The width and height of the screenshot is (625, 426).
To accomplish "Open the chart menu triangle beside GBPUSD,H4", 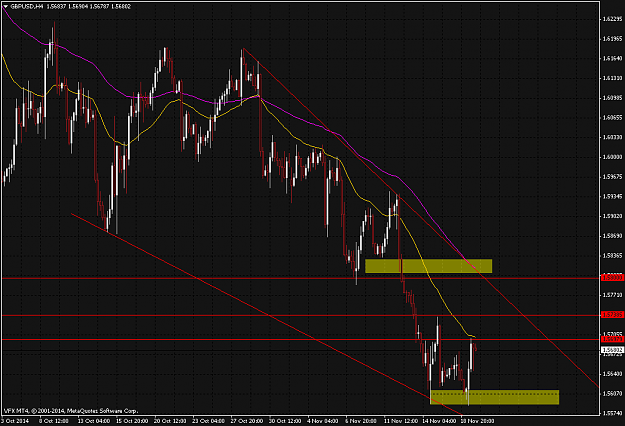I will 6,6.
